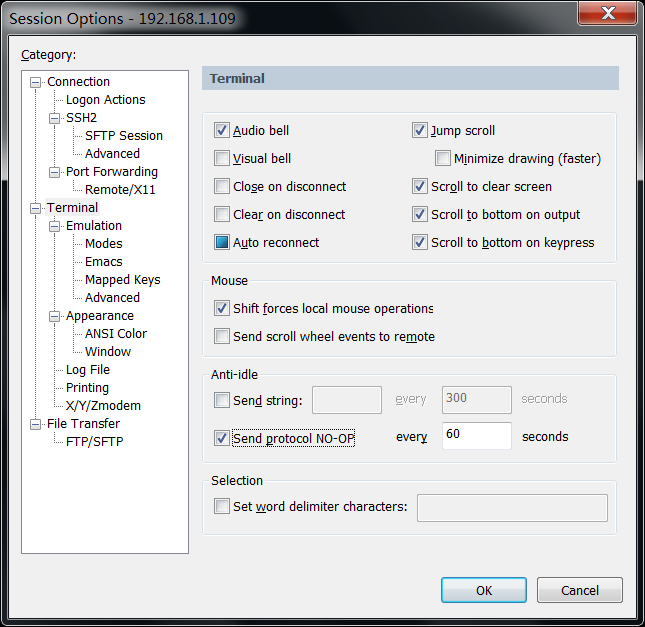Open the Connection category

click(78, 81)
